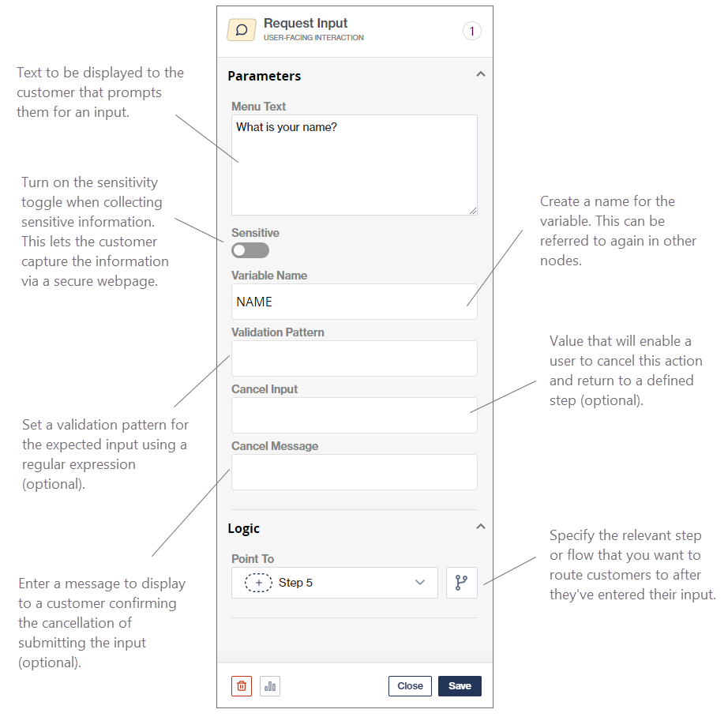Select the Request Input chat bubble icon
The width and height of the screenshot is (728, 728).
coord(241,29)
